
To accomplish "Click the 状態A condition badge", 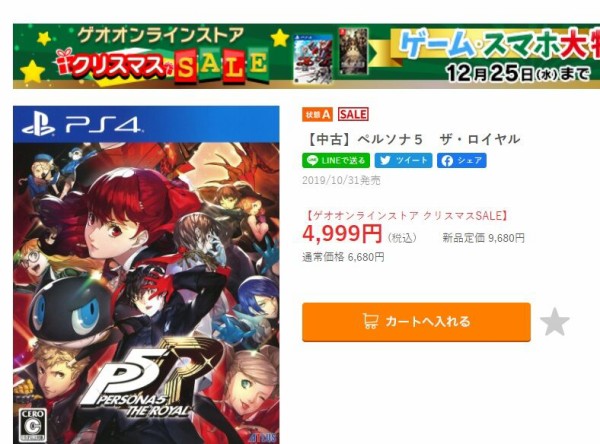I will click(317, 114).
